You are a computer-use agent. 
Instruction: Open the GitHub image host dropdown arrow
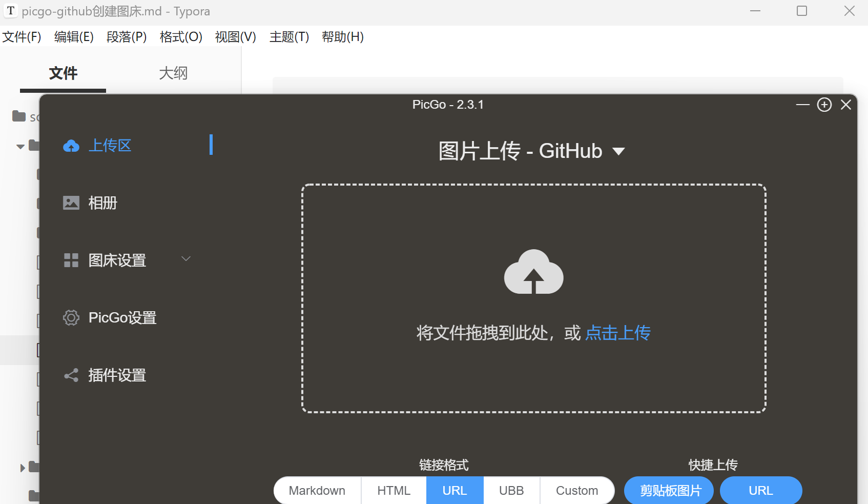618,152
